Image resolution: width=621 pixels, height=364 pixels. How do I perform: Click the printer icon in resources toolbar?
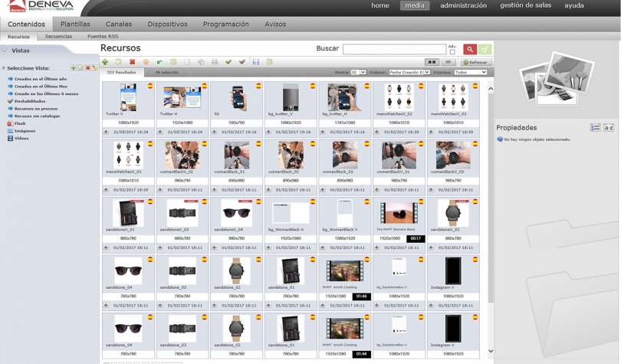215,62
